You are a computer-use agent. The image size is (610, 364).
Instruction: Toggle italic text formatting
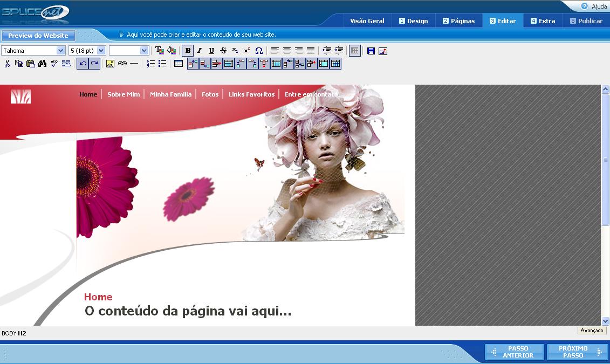click(200, 51)
